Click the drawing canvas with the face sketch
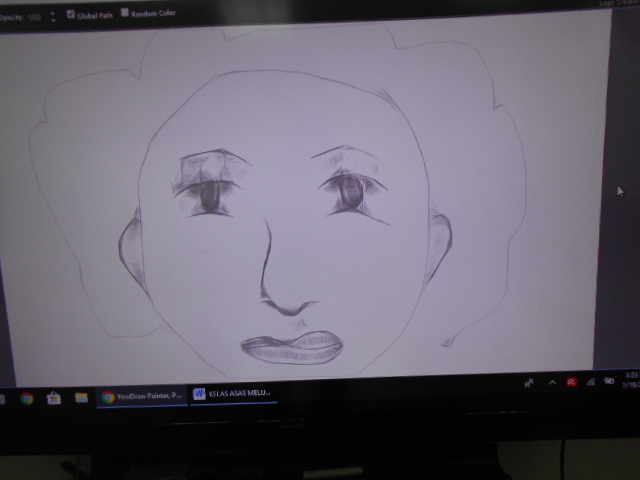Screen dimensions: 640x480 pos(304,200)
